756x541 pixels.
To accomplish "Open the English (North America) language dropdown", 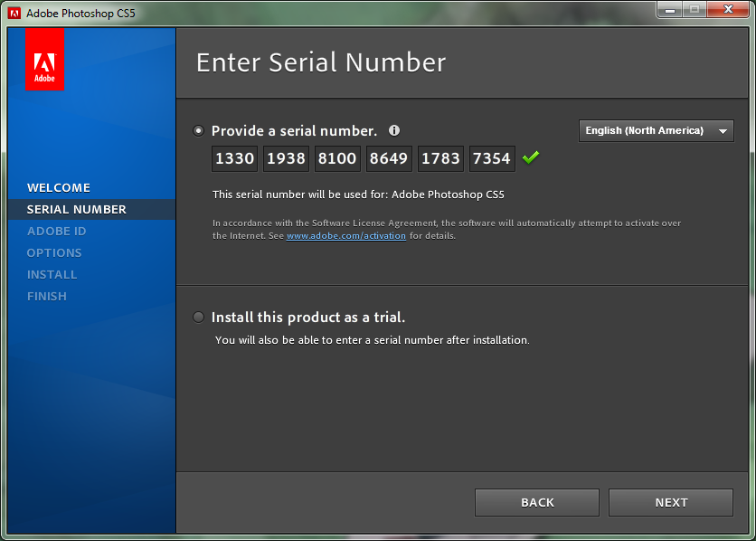I will (657, 130).
